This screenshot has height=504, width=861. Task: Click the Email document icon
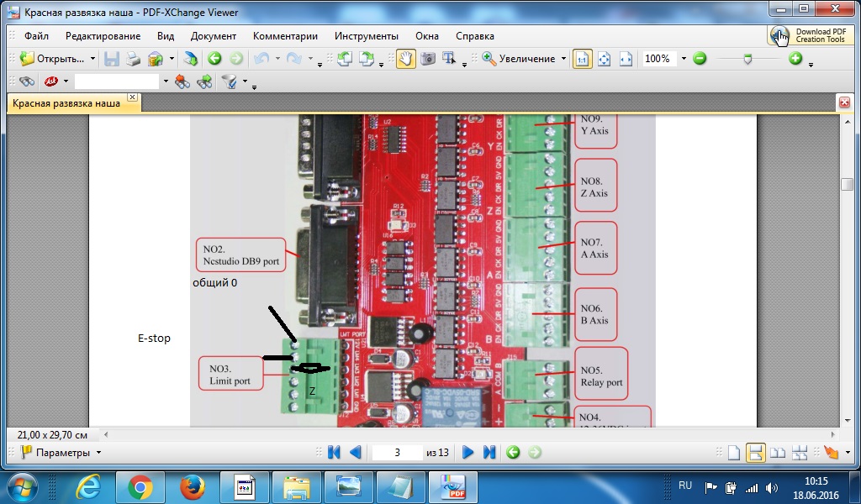tap(156, 59)
